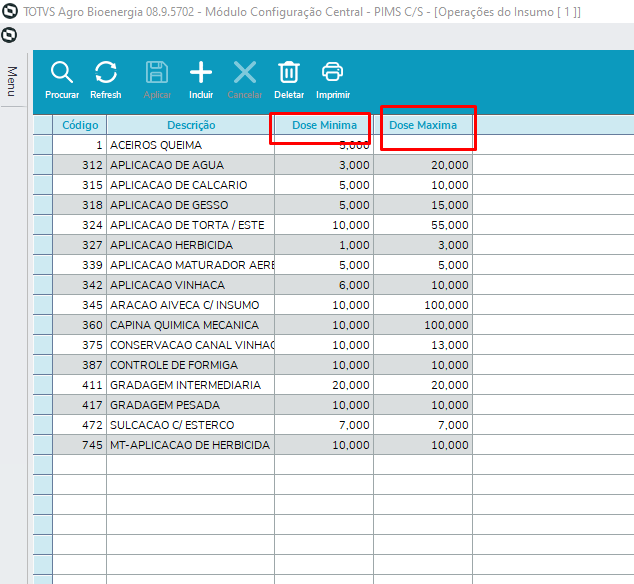
Task: Select APLICACAO MATURADOR AERE cell
Action: coord(190,265)
